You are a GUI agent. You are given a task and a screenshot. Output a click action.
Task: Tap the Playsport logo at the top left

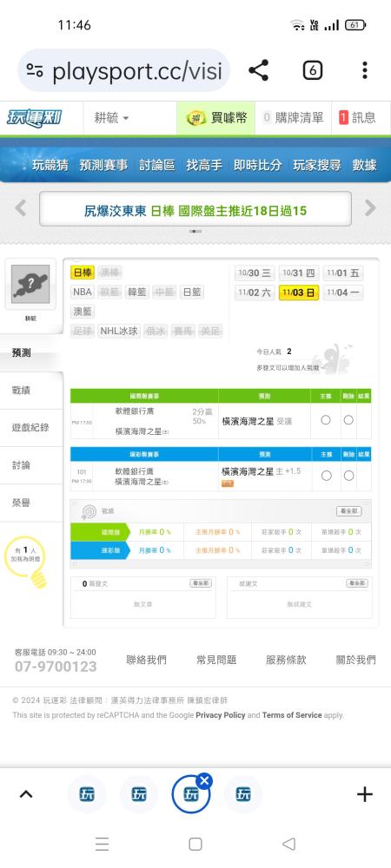pyautogui.click(x=35, y=118)
